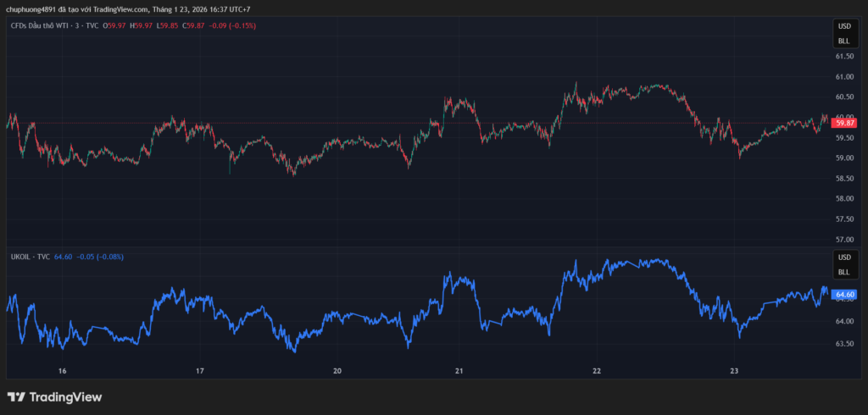Click the TradingView wordmark at the bottom
Viewport: 868px width, 415px height.
pos(65,396)
